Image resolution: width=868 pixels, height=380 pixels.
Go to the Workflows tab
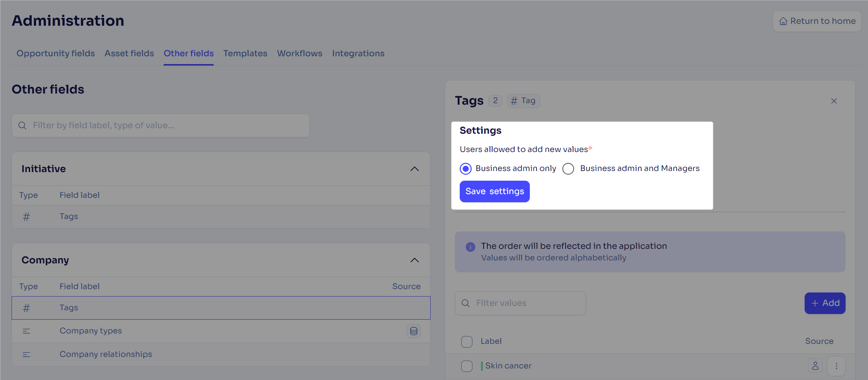click(x=300, y=54)
